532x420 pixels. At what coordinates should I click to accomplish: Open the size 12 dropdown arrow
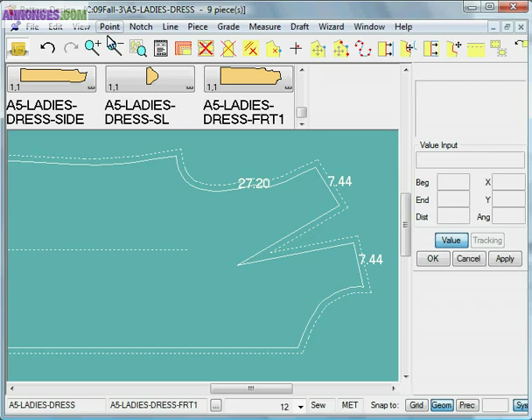[x=300, y=406]
